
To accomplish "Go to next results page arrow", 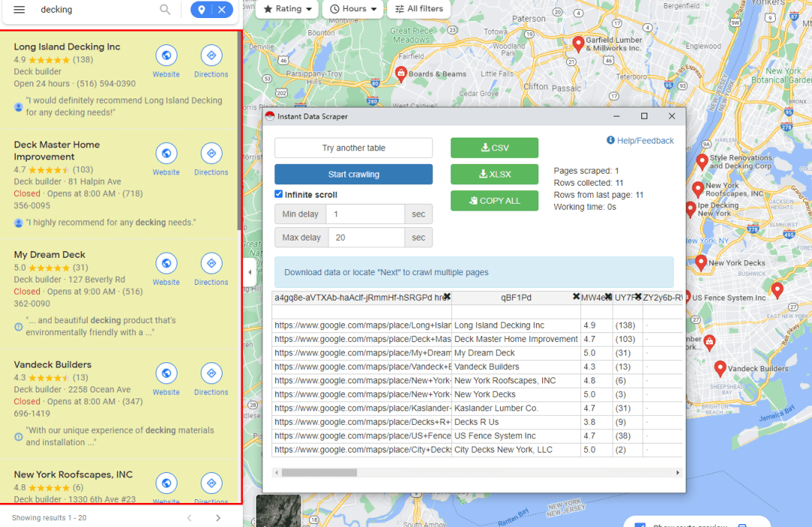I will [x=218, y=518].
